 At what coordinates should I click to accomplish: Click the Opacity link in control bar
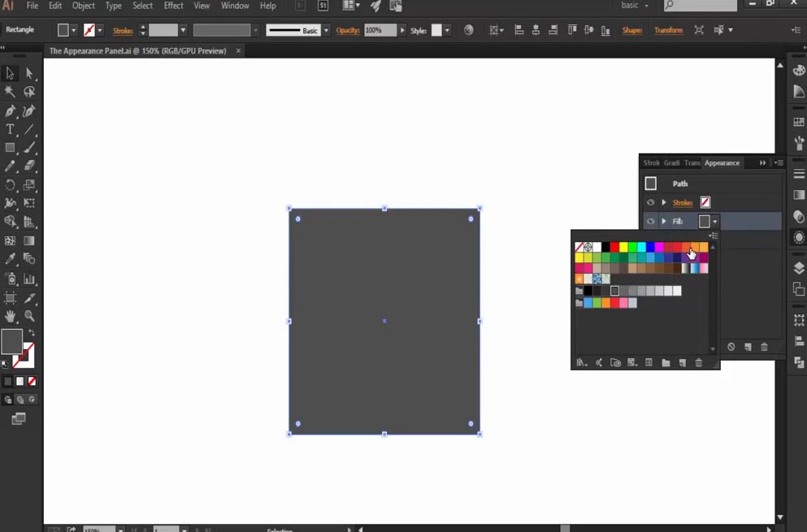pyautogui.click(x=347, y=30)
